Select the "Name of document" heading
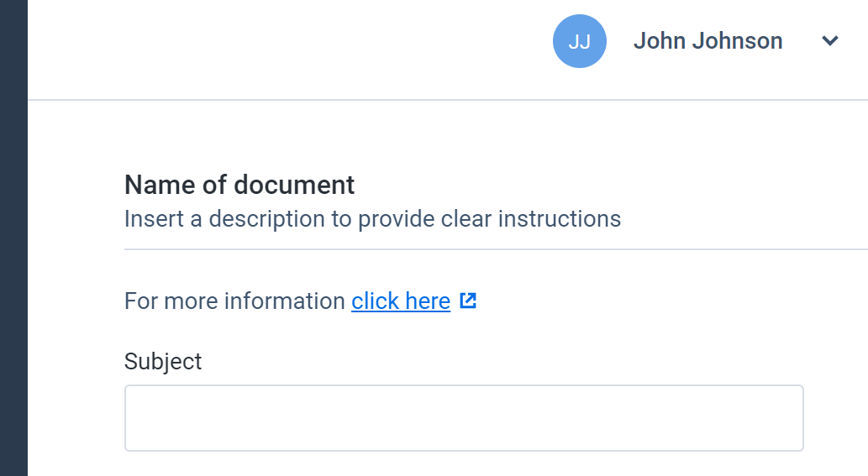Image resolution: width=868 pixels, height=476 pixels. [239, 185]
